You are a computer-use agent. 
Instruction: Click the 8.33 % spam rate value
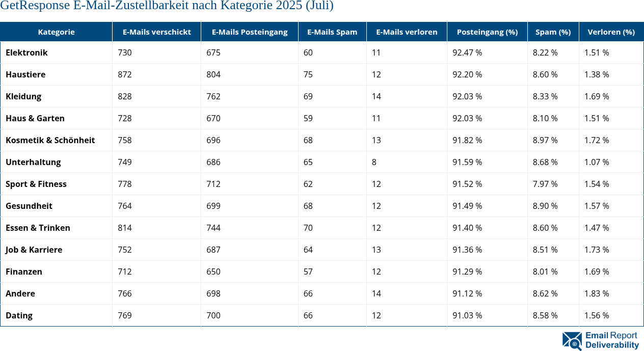pos(545,96)
